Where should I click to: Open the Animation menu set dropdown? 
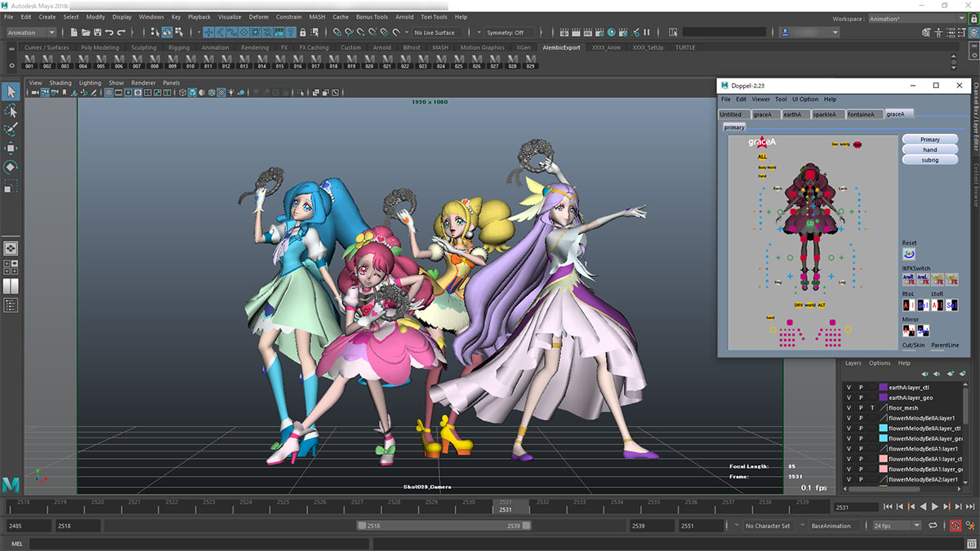31,33
